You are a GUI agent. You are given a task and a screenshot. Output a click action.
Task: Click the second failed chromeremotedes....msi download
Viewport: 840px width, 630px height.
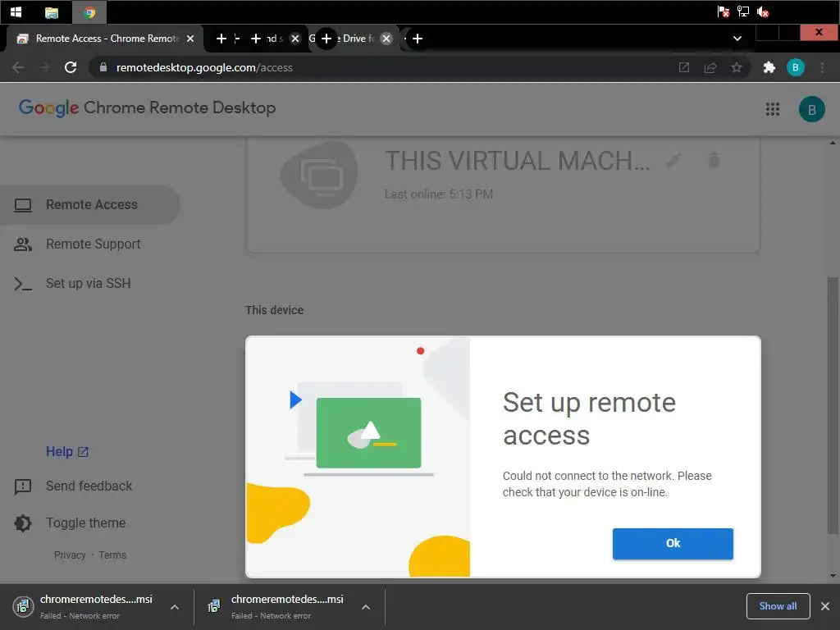pos(277,607)
